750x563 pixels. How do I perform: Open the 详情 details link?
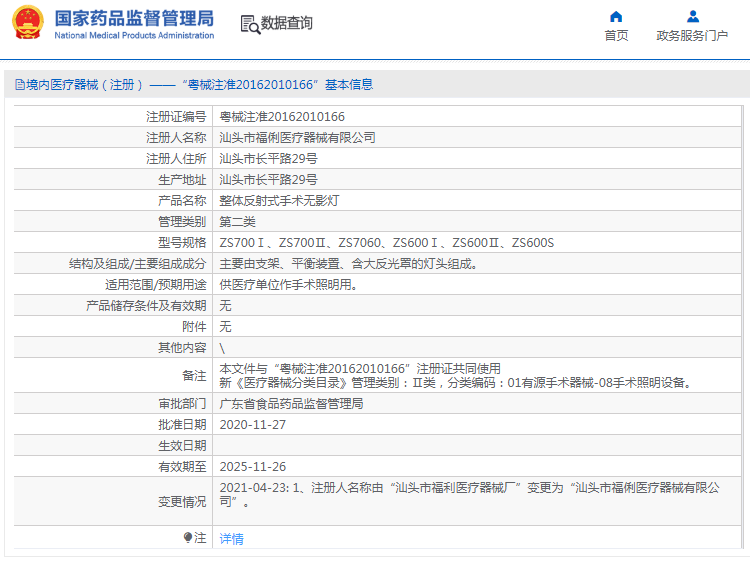(x=232, y=539)
